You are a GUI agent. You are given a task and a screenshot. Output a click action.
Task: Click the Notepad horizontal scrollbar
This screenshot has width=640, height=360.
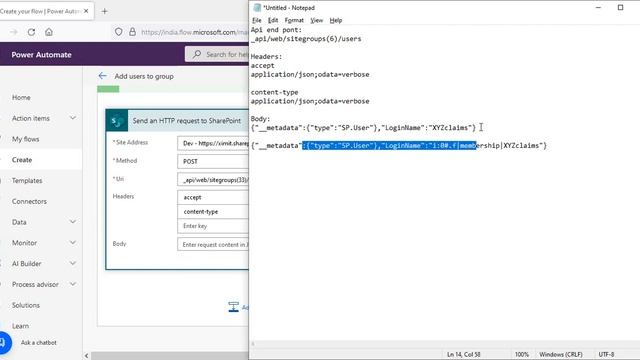point(445,344)
